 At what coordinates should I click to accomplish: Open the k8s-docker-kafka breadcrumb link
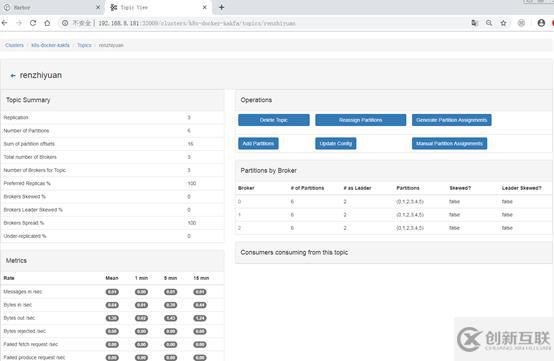[51, 45]
